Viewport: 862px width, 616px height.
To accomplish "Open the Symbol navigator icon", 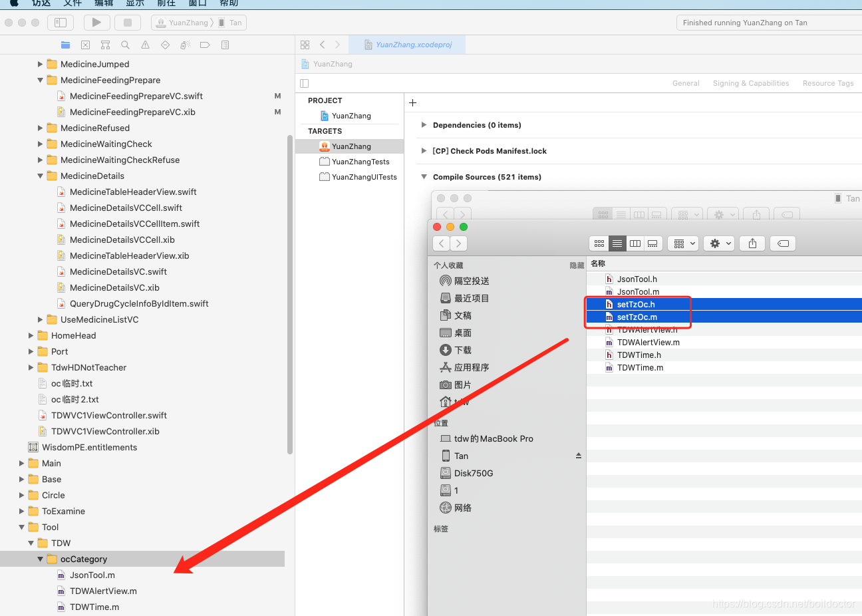I will 105,45.
